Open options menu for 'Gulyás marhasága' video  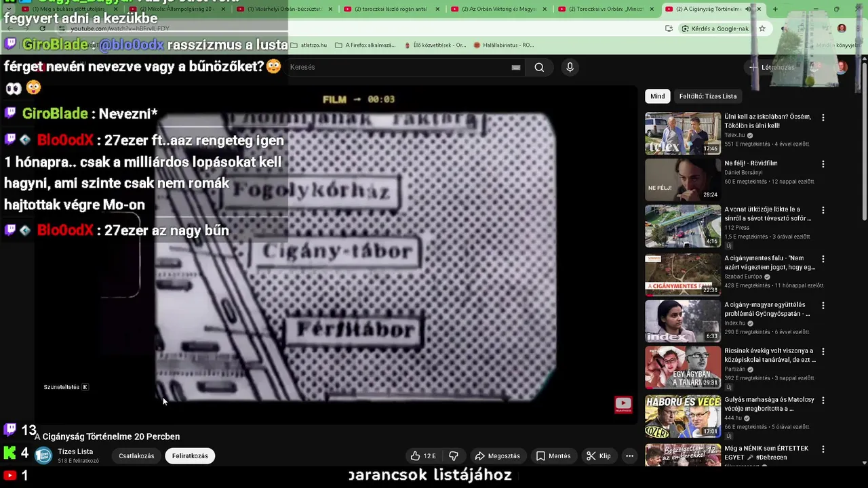coord(823,401)
